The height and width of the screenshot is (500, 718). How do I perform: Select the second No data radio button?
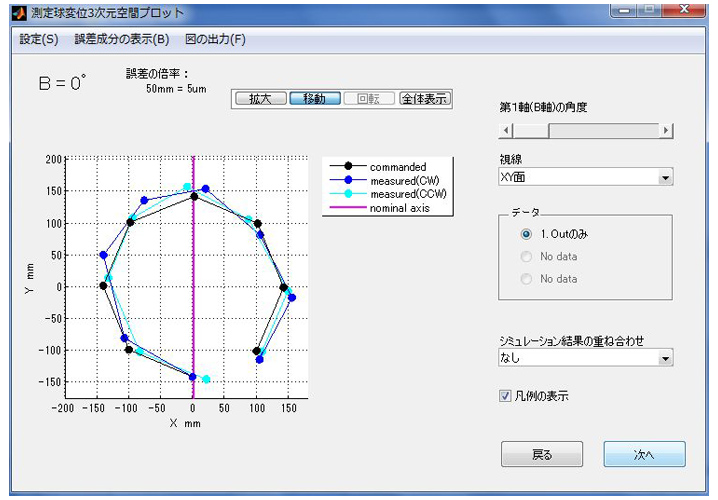click(x=526, y=279)
